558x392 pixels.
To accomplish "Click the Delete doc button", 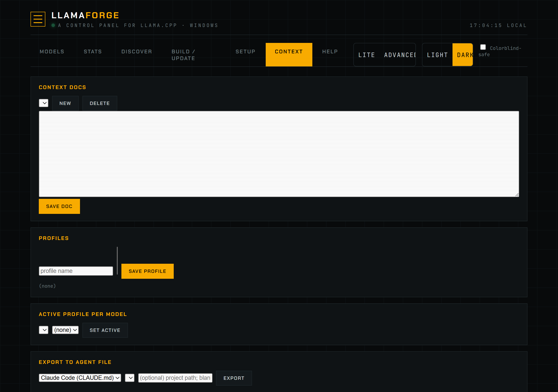I will click(x=100, y=103).
